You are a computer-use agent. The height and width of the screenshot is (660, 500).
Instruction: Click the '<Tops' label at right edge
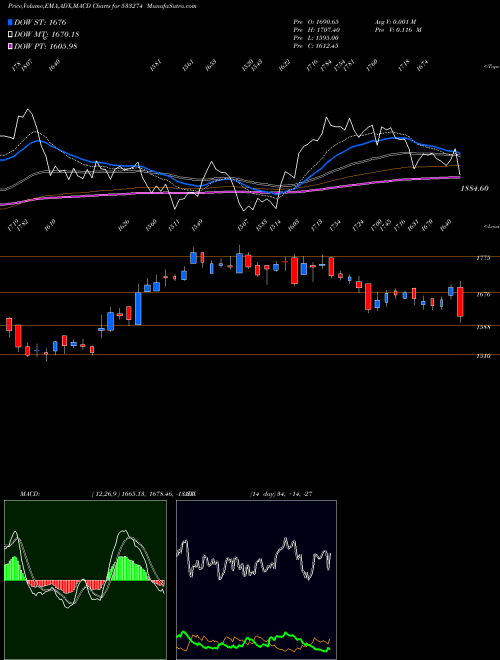point(491,67)
